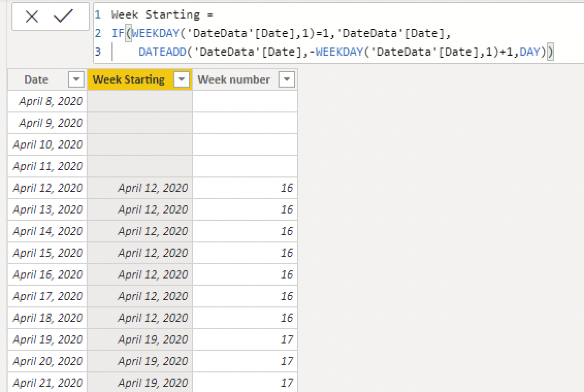Select the April 20, 2020 date cell
The width and height of the screenshot is (584, 392).
[47, 361]
